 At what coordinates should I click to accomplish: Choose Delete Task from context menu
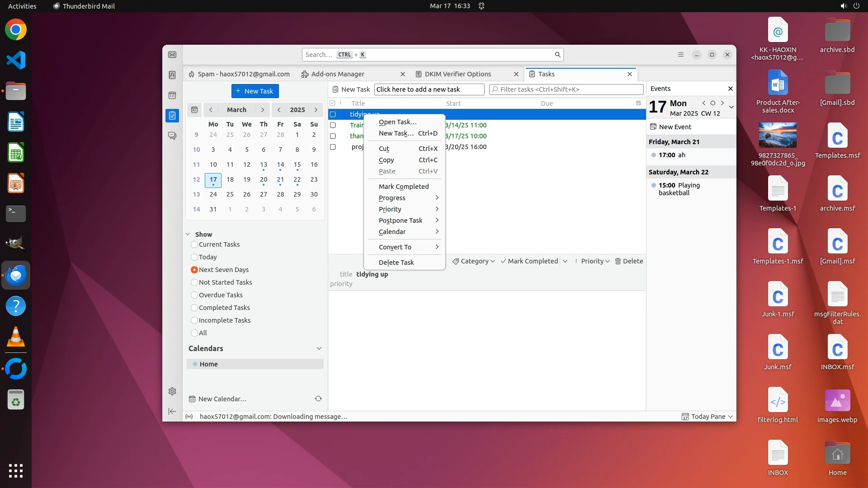coord(396,263)
